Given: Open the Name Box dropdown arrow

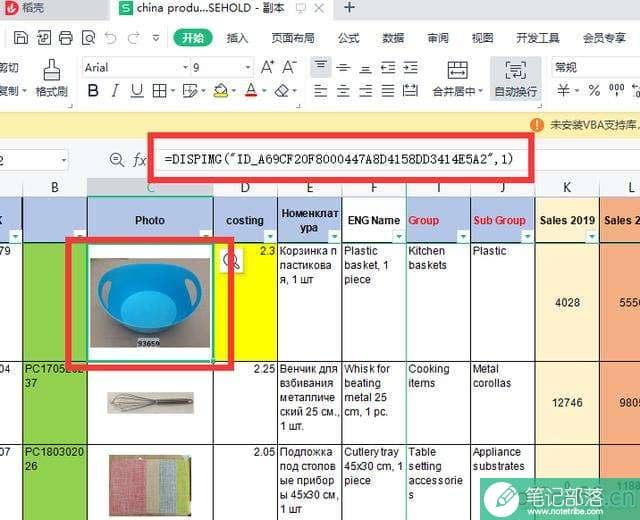Looking at the screenshot, I should 64,160.
